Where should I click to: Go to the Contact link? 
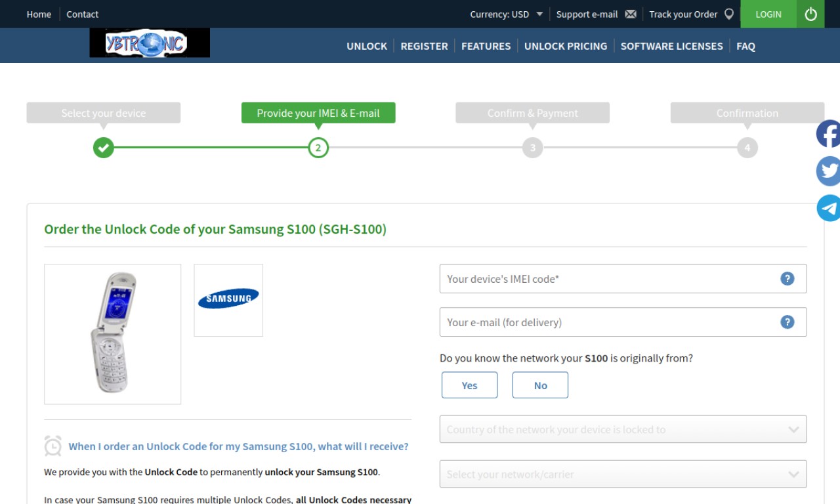pos(82,14)
